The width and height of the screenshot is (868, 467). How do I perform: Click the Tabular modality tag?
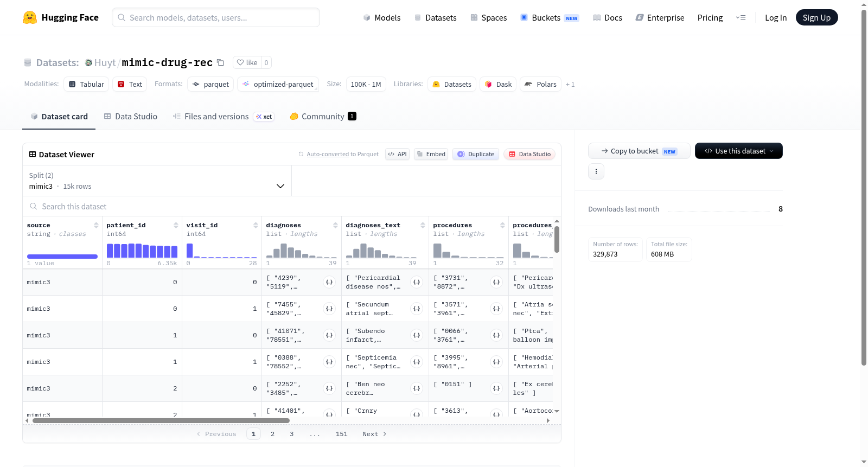coord(86,84)
